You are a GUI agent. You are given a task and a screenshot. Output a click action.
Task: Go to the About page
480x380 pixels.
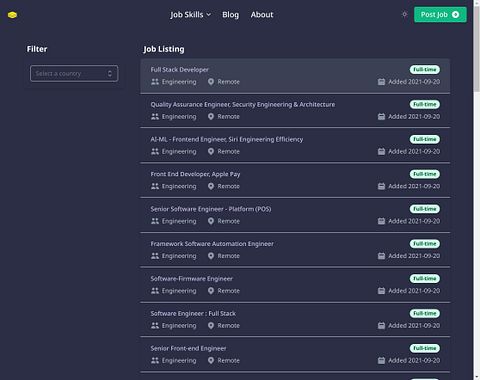click(x=262, y=15)
